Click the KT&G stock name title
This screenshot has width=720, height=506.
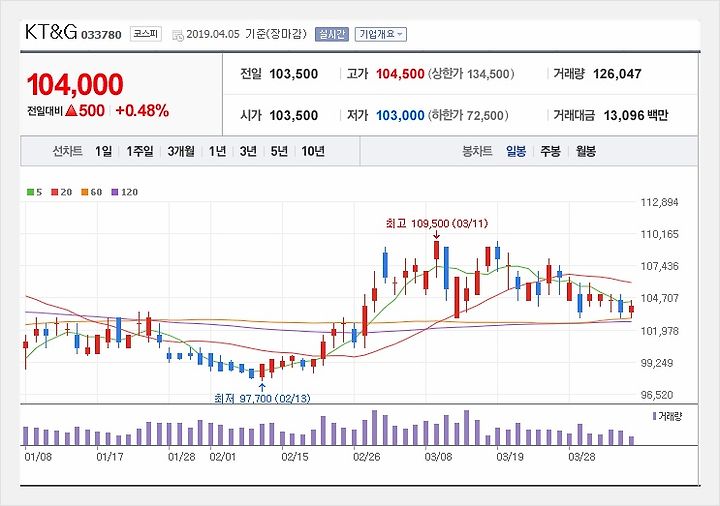click(51, 33)
